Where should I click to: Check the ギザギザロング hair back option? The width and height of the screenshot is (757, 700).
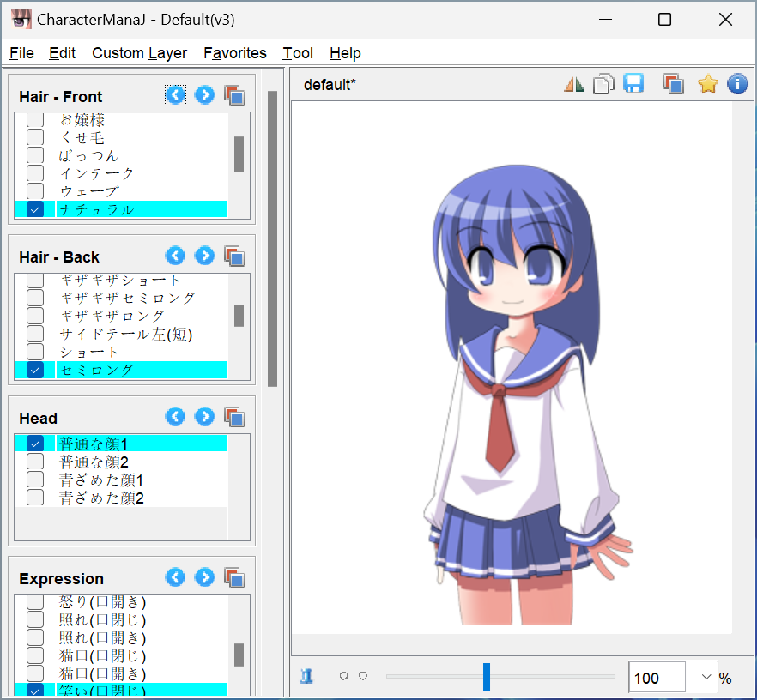(x=34, y=316)
